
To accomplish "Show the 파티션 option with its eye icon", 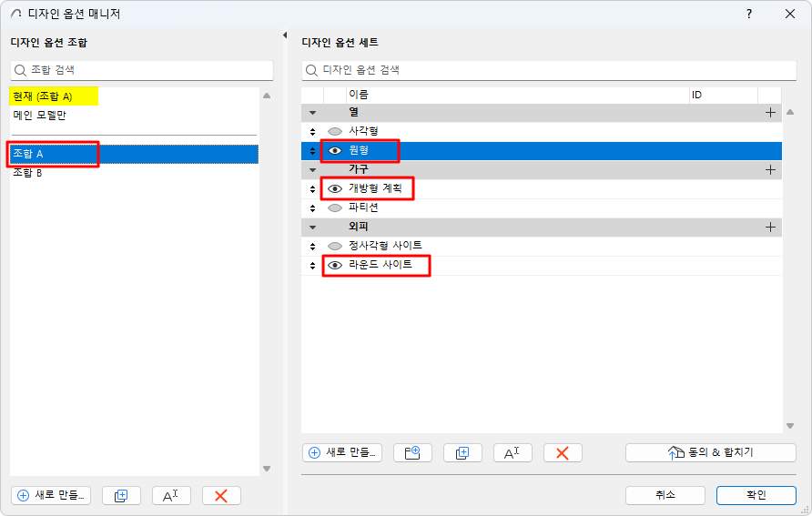I will pyautogui.click(x=335, y=208).
